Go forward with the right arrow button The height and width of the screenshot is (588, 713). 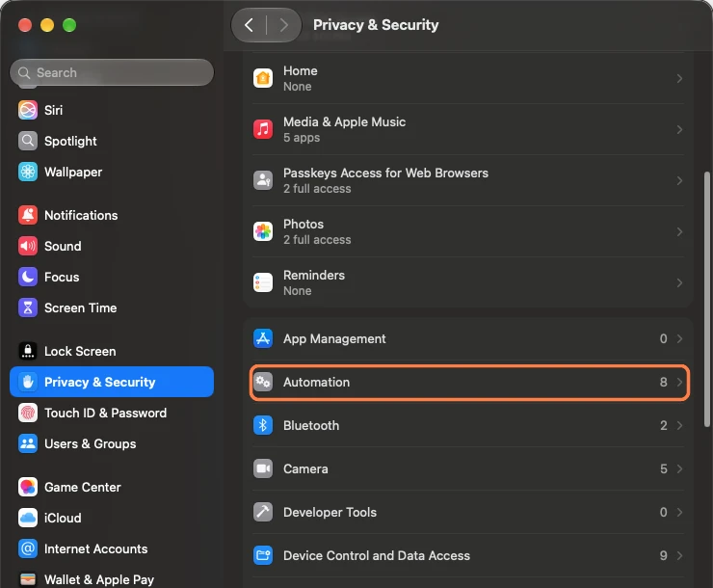(283, 25)
